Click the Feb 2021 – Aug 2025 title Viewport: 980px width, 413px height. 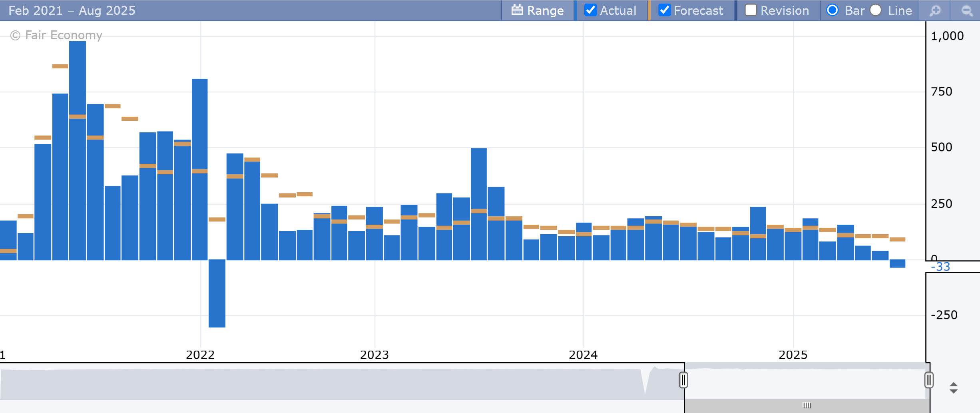pyautogui.click(x=72, y=10)
